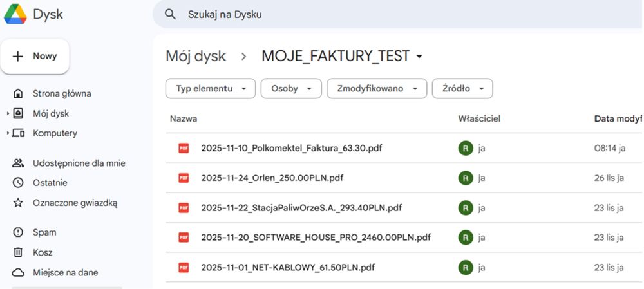
Task: Open Komputery in sidebar
Action: coord(55,133)
